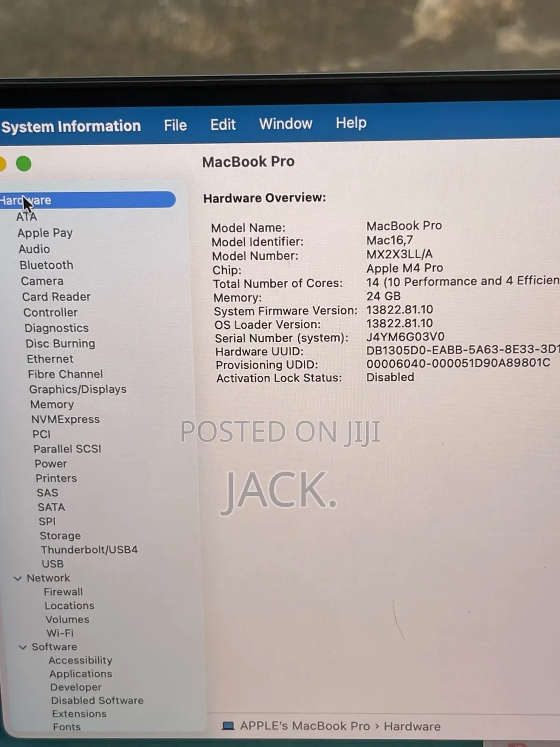Select Diagnostics in the sidebar
This screenshot has width=560, height=747.
[x=56, y=328]
